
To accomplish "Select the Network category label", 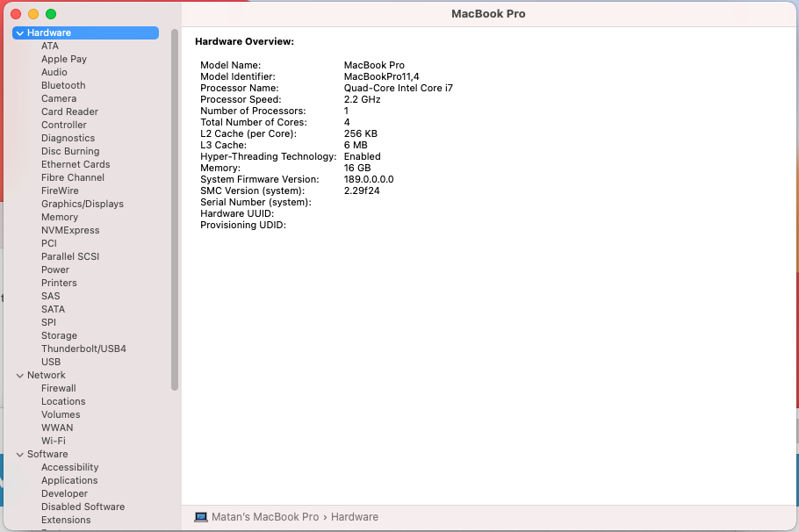I will point(47,375).
